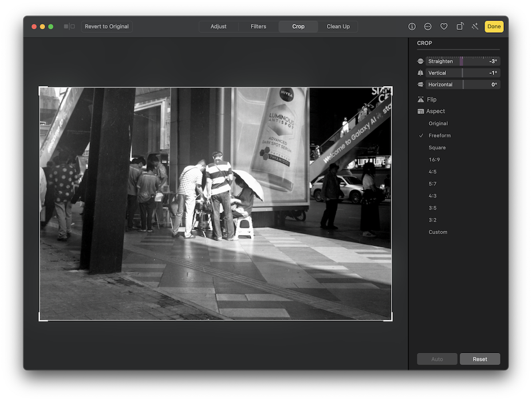Click the Straighten icon
532x401 pixels.
[x=420, y=61]
